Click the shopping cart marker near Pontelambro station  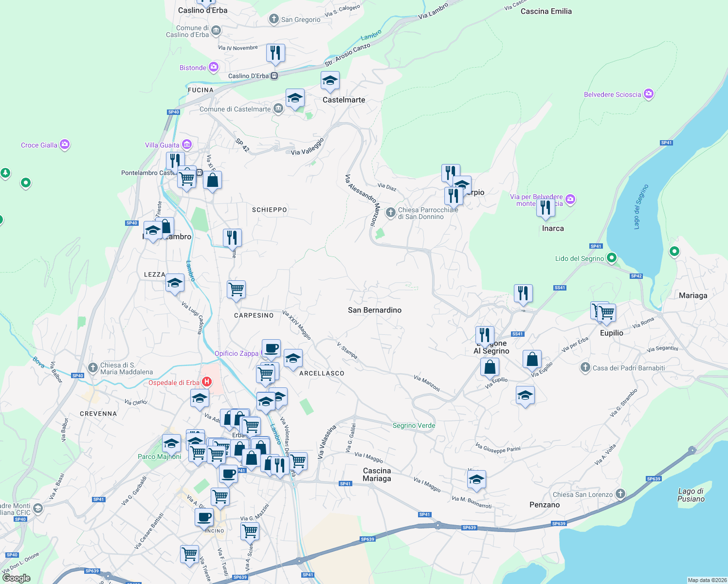186,179
